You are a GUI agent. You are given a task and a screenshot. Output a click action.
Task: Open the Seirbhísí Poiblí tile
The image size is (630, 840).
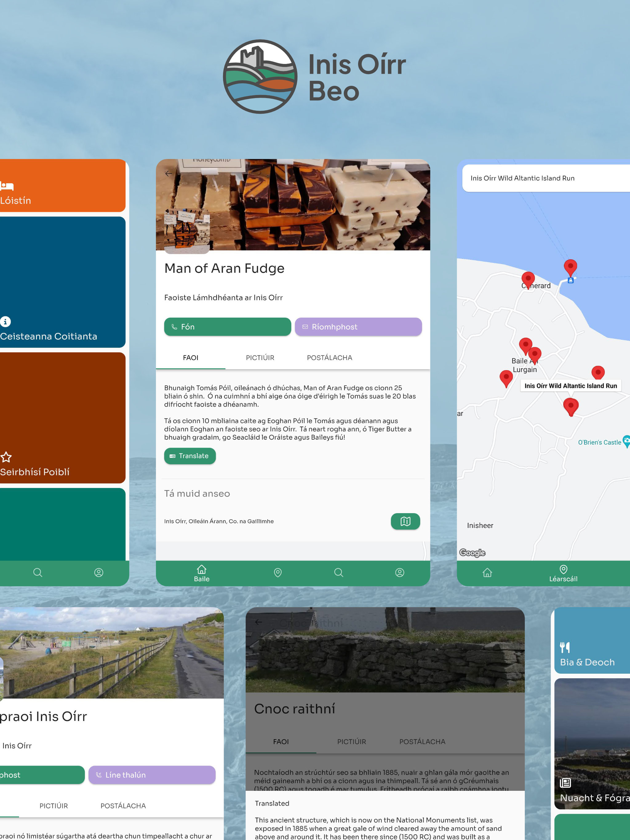pyautogui.click(x=63, y=418)
